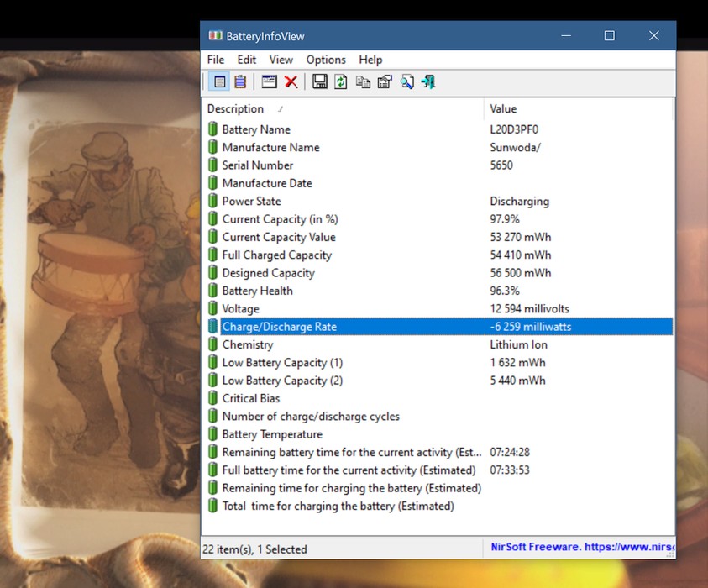
Task: Refresh battery data using the green arrows icon
Action: pos(341,82)
